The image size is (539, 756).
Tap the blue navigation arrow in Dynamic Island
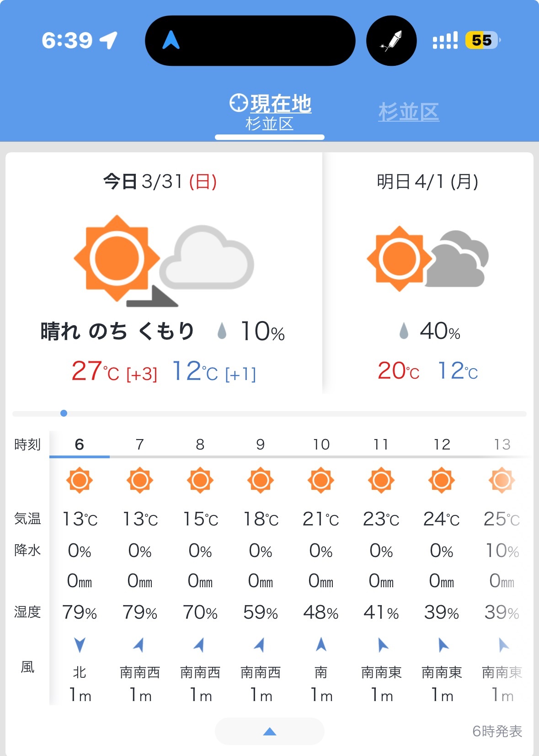(171, 40)
